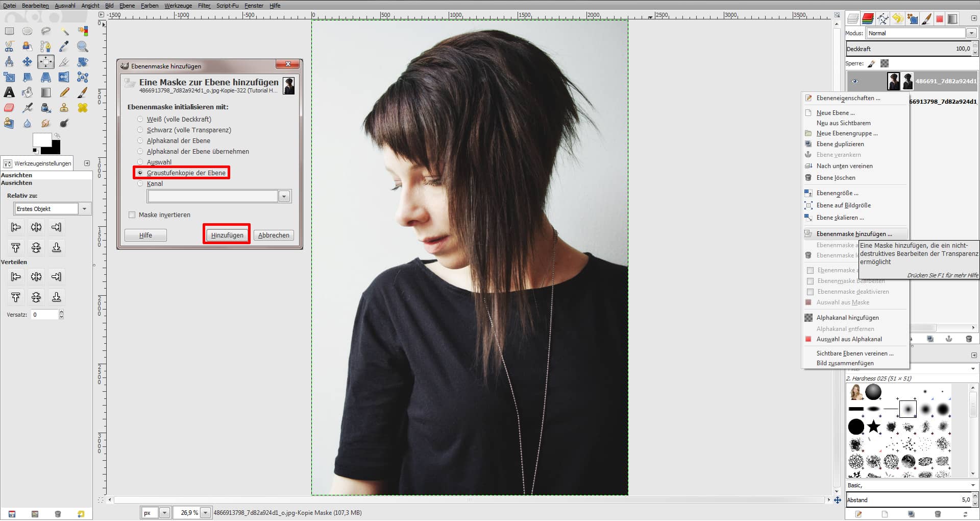Viewport: 980px width, 521px height.
Task: Select the Bucket Fill tool
Action: 27,92
